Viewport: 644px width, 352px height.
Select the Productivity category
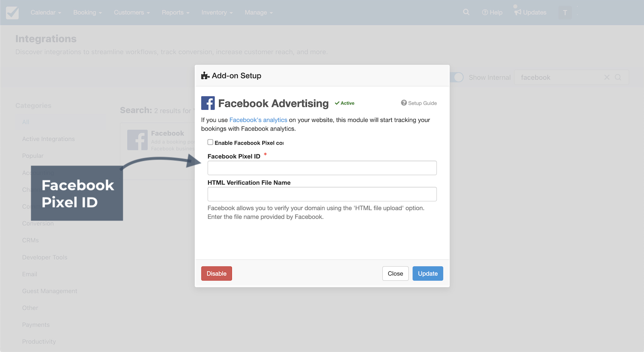pos(39,341)
